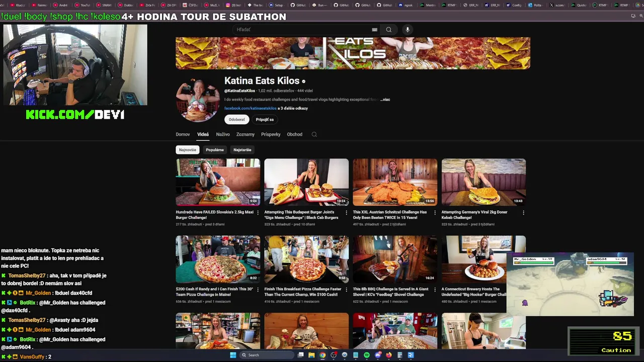
Task: Select the Najstaršie sort chip
Action: 242,150
